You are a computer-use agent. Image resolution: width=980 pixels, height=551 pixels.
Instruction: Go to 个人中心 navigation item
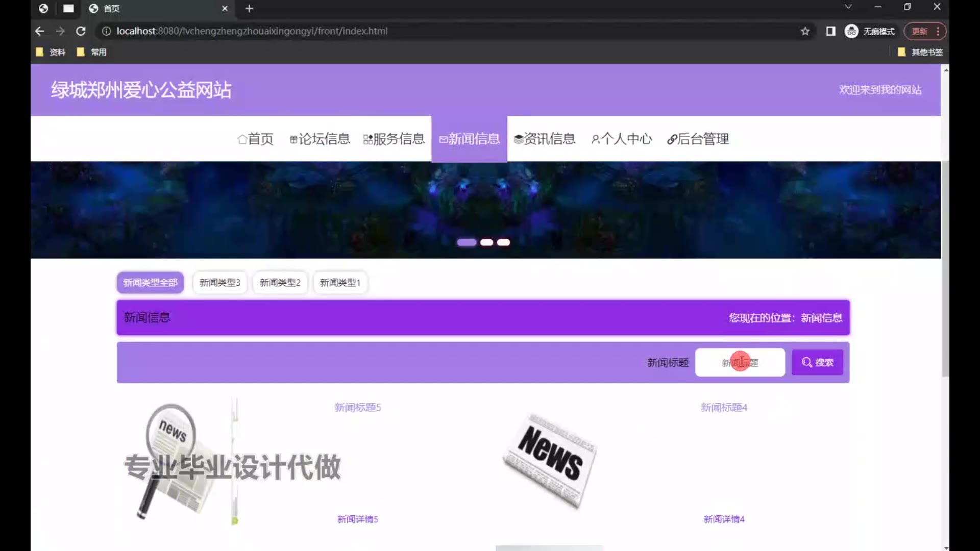(621, 139)
